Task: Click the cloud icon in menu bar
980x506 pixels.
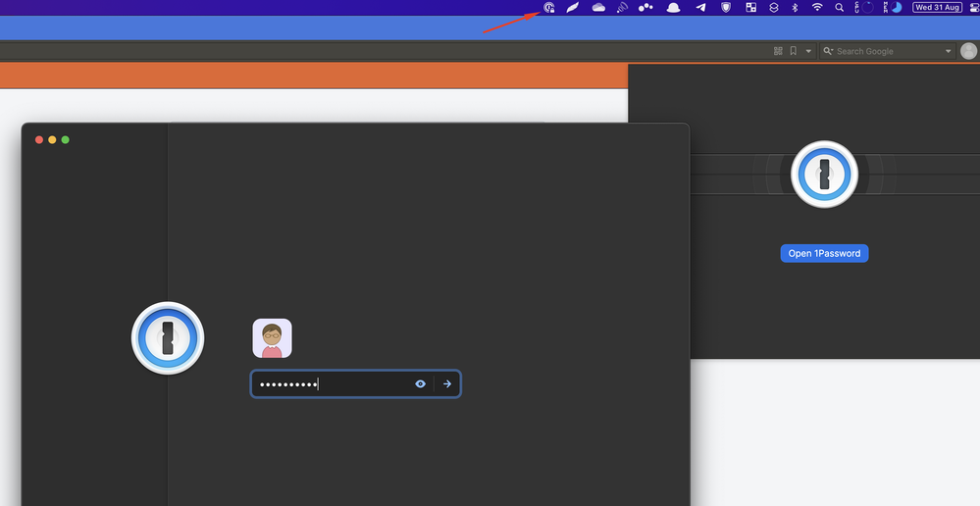Action: pos(597,8)
